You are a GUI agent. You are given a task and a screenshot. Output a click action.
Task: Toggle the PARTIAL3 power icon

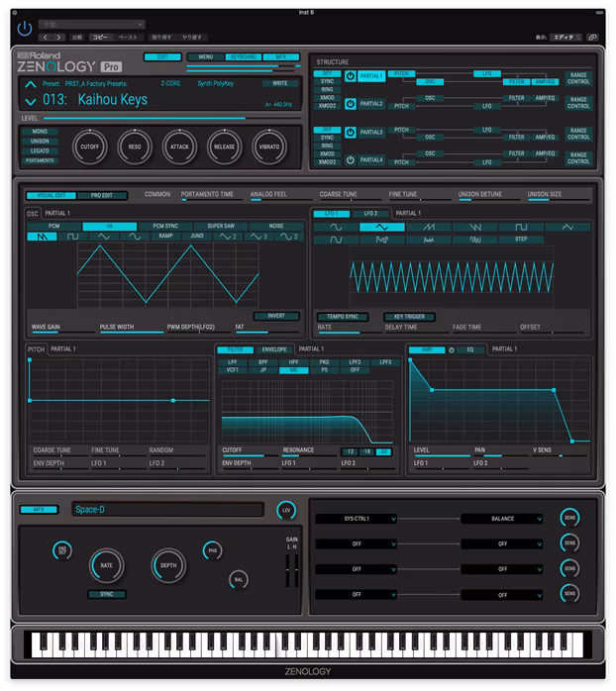(351, 133)
